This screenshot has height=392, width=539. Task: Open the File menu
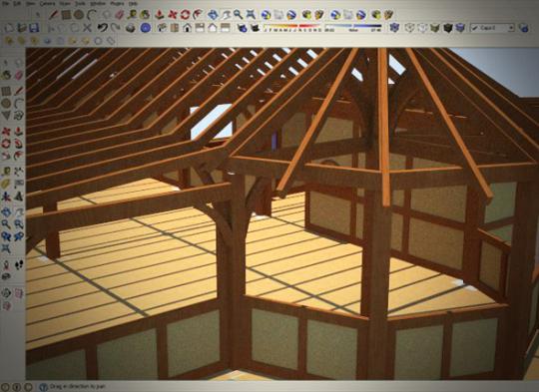click(x=7, y=3)
